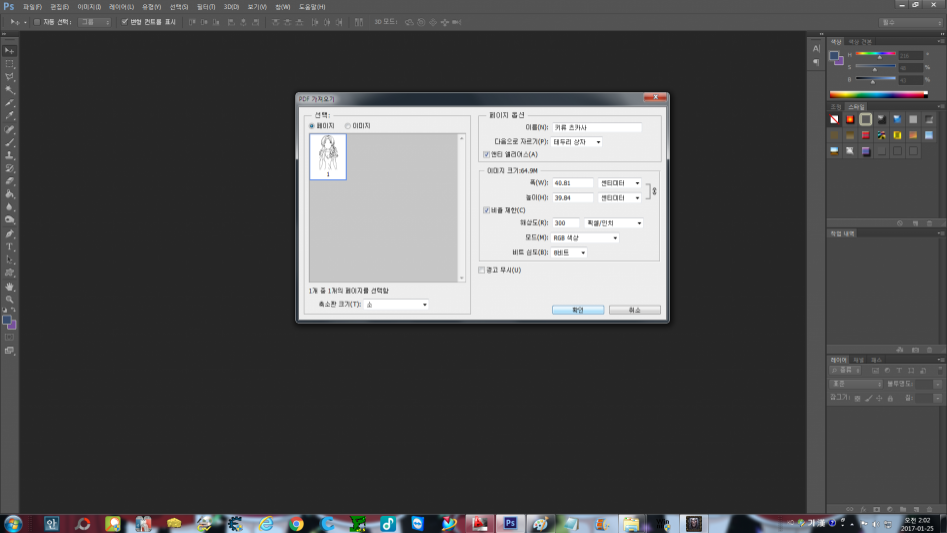Open the 필터 menu
This screenshot has height=533, width=947.
(205, 7)
